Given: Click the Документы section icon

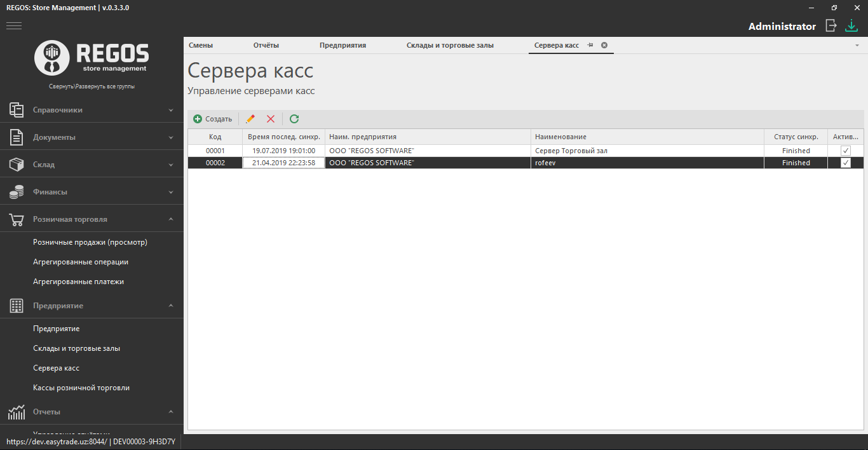Looking at the screenshot, I should 17,137.
